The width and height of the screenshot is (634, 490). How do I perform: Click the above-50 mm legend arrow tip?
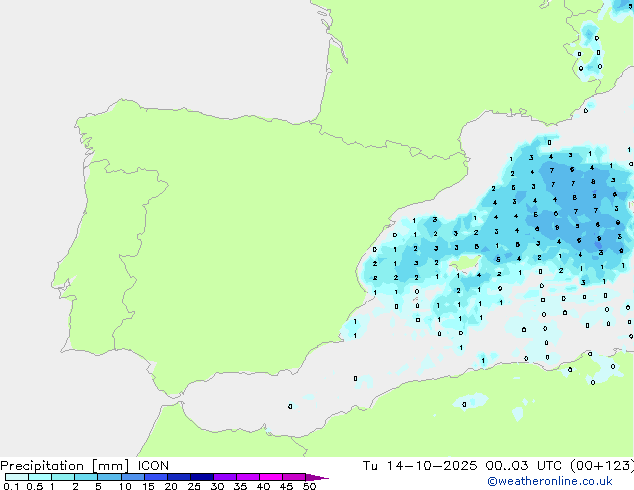[x=317, y=478]
